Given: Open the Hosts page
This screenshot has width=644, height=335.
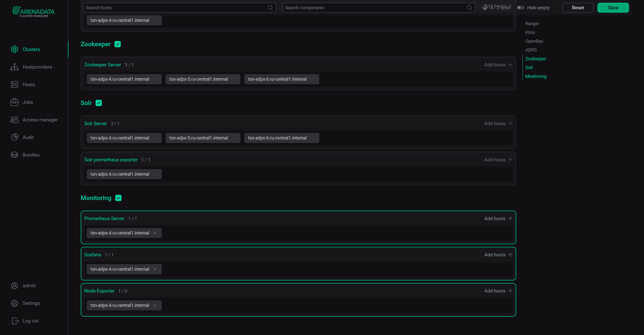Looking at the screenshot, I should tap(28, 84).
